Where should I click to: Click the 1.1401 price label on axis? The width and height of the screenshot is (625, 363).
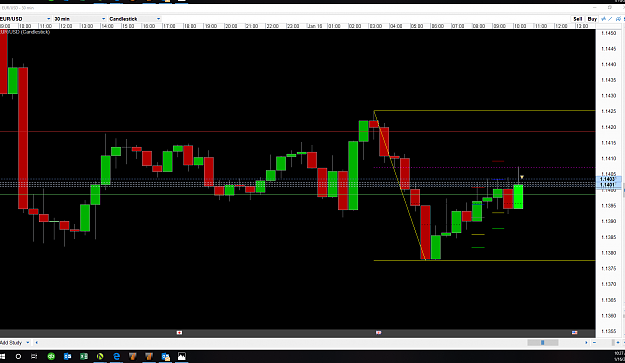[x=607, y=184]
